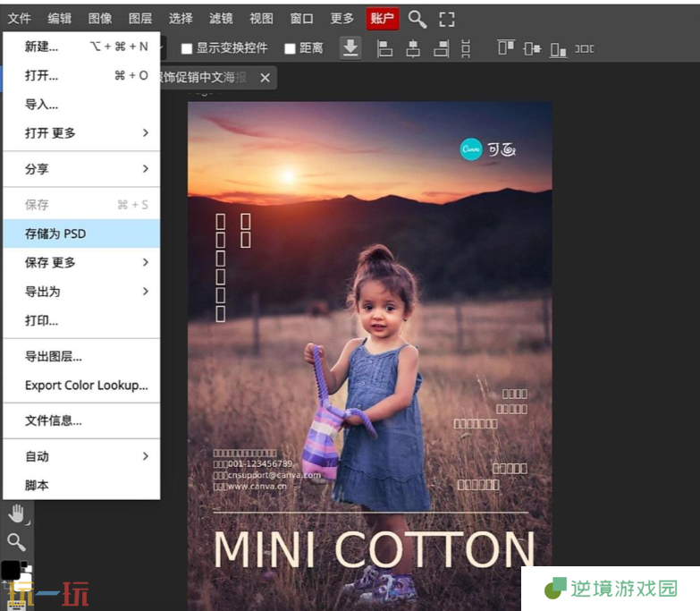
Task: Choose 导出图层... menu entry
Action: click(81, 356)
